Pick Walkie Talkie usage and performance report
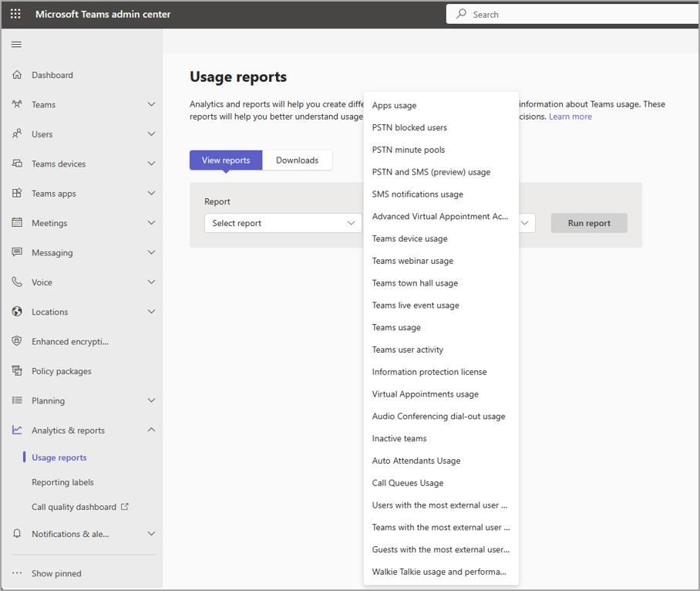700x591 pixels. point(441,572)
